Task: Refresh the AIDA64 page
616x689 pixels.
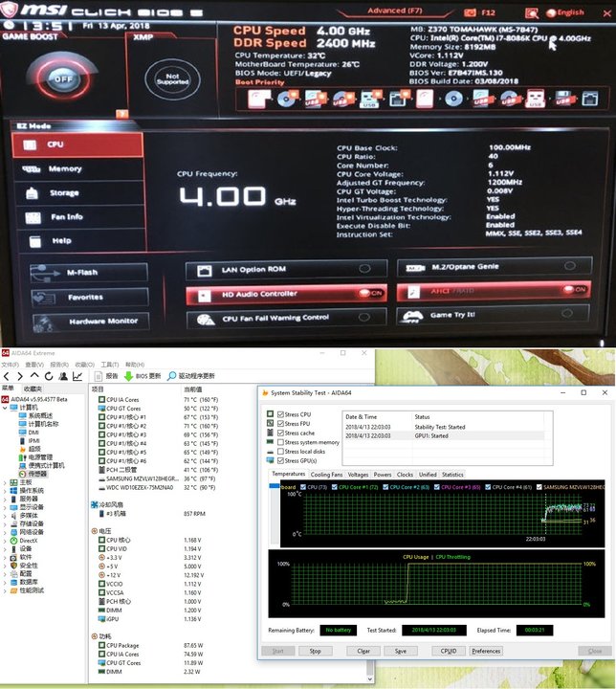Action: pyautogui.click(x=49, y=376)
